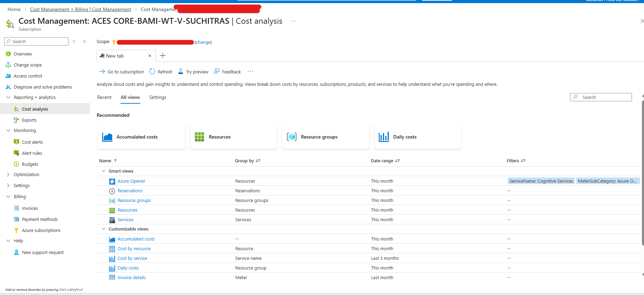Click the Change scope icon in sidebar

[x=8, y=65]
